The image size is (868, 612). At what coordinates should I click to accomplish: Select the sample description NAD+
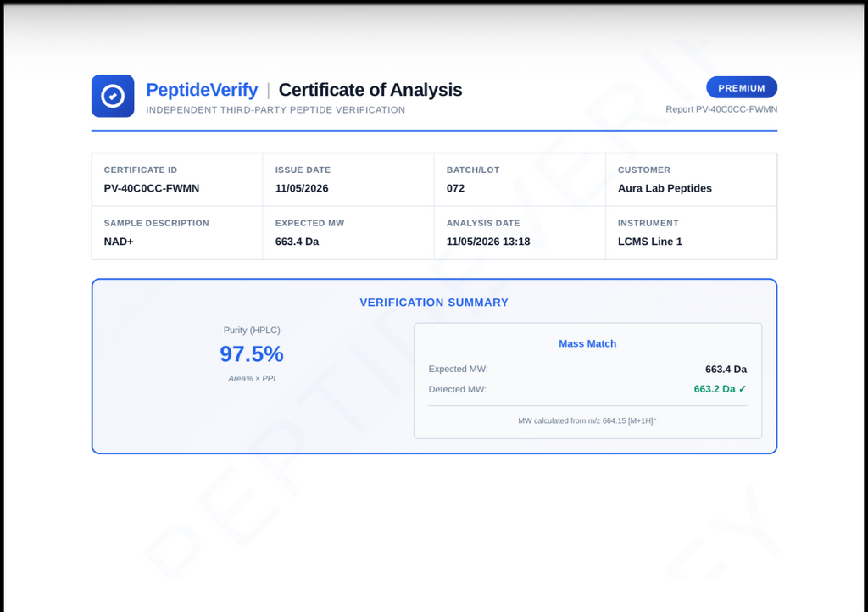click(119, 242)
